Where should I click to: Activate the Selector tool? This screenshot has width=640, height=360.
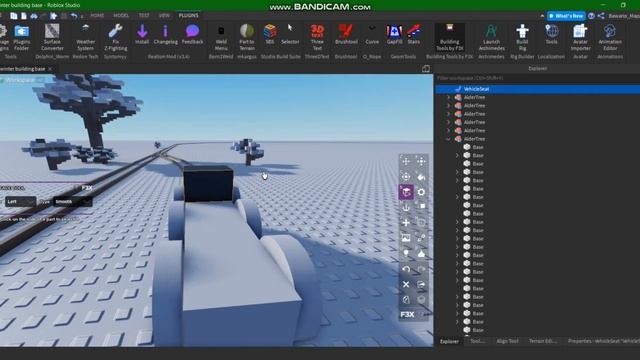(x=290, y=34)
